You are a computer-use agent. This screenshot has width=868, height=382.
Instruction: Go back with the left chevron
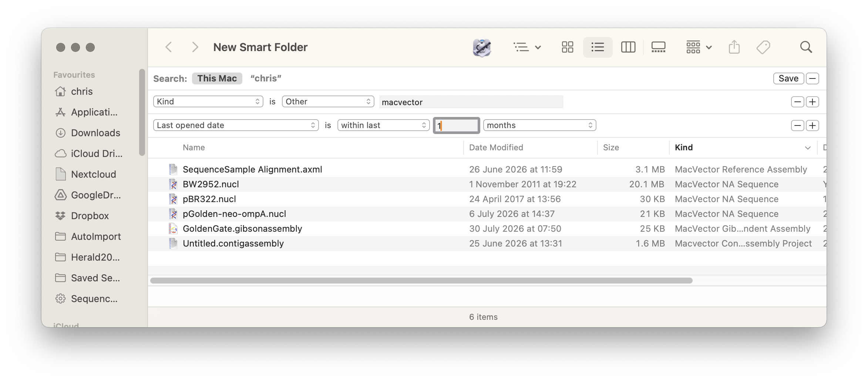169,47
